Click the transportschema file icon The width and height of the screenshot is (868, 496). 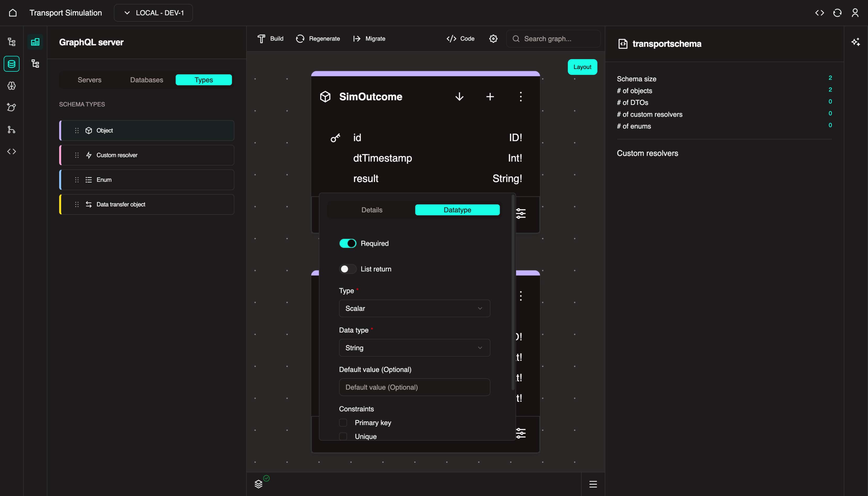pos(623,44)
